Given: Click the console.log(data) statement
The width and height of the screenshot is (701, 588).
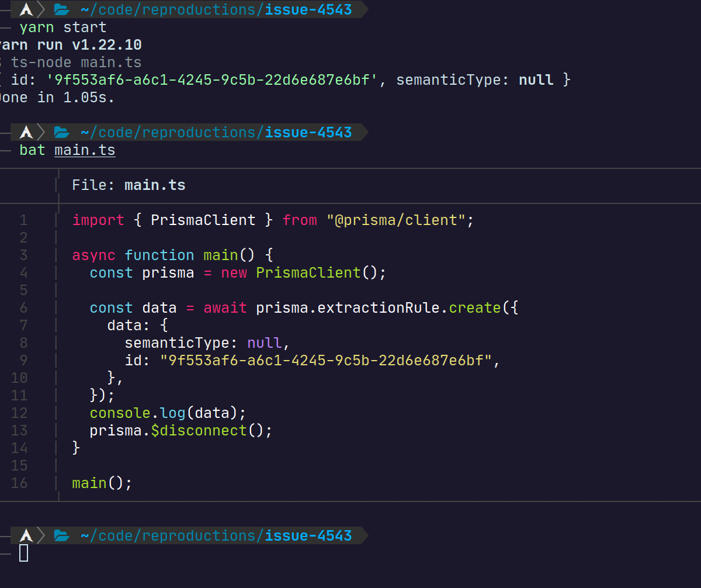Looking at the screenshot, I should tap(167, 413).
